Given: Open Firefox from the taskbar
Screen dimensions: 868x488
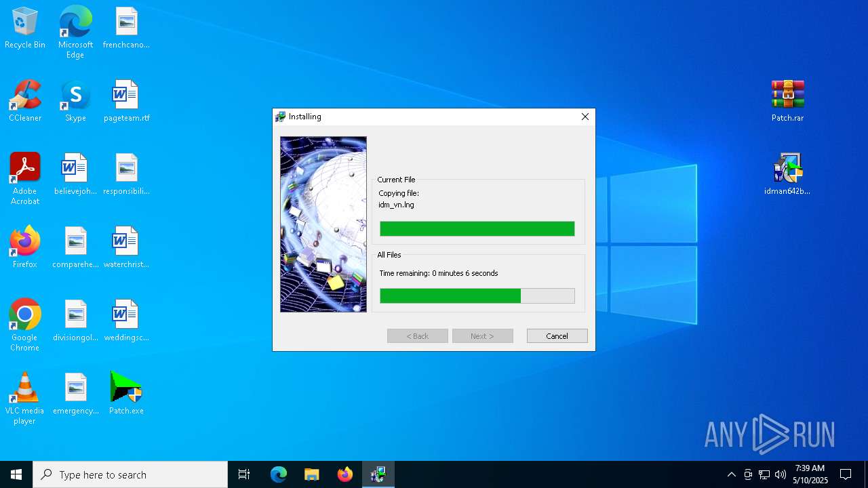Looking at the screenshot, I should (x=345, y=474).
